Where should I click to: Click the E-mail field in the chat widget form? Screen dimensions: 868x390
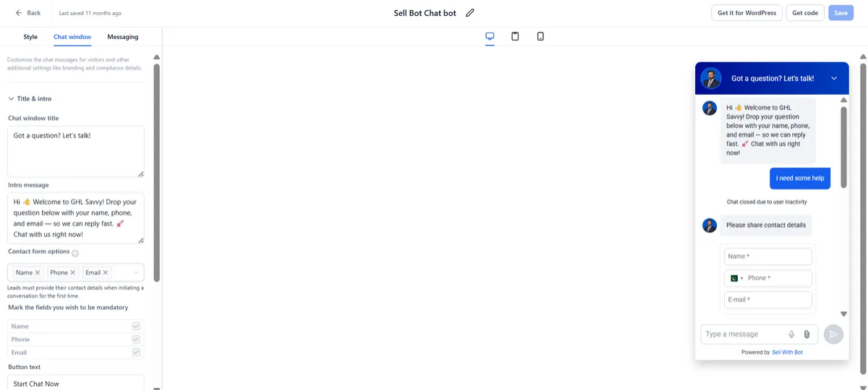click(x=768, y=300)
